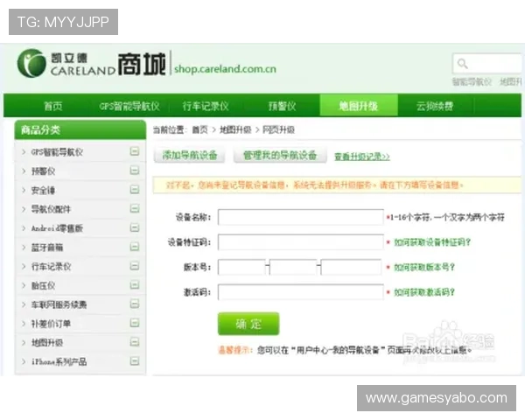Focus the 激活码 input field

pos(301,292)
